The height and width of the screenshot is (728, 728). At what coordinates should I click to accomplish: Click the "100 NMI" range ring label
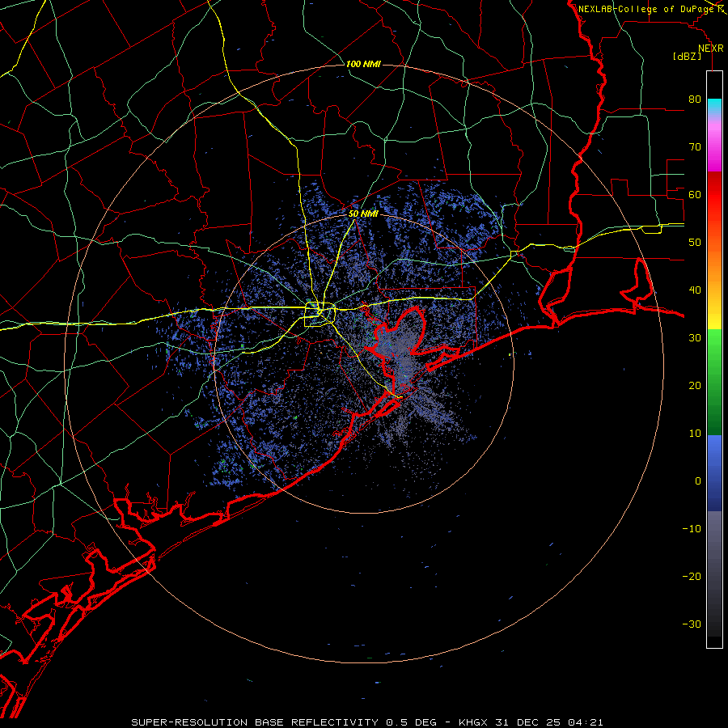tap(363, 64)
